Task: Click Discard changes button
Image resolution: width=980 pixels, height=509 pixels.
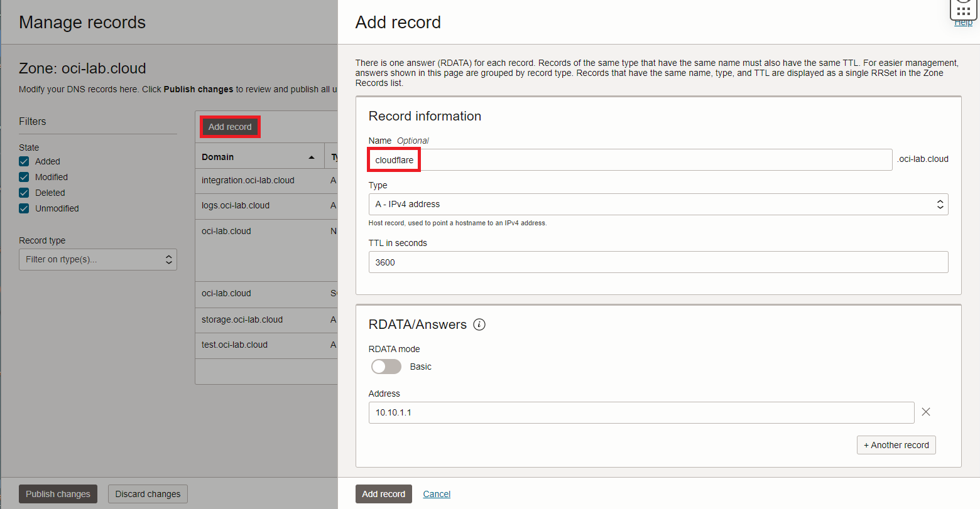Action: pos(148,494)
